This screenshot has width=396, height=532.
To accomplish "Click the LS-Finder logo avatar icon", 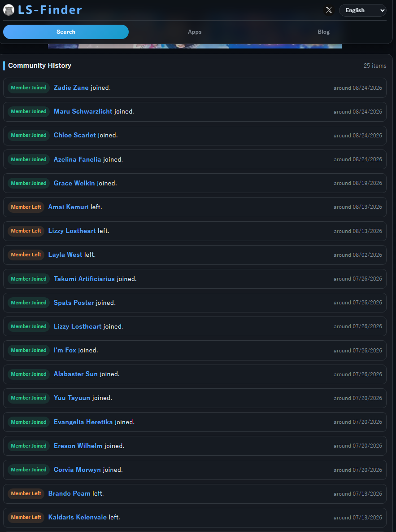I will click(x=9, y=10).
